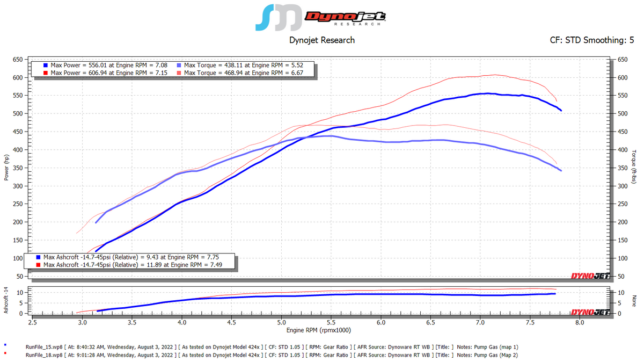Click the DYNOJET logo in the Ashcroft graph
This screenshot has height=362, width=644.
[x=590, y=312]
